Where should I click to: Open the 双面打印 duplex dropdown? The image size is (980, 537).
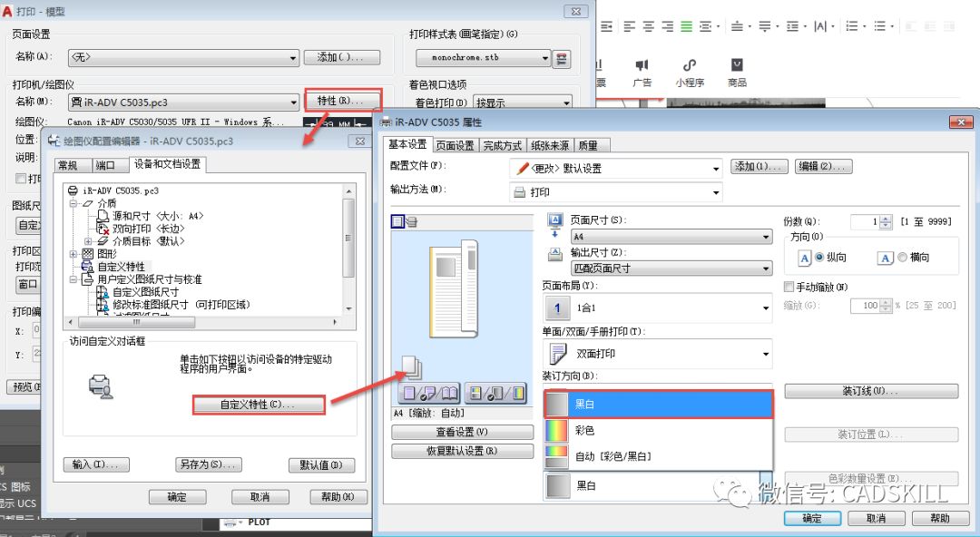click(x=658, y=354)
